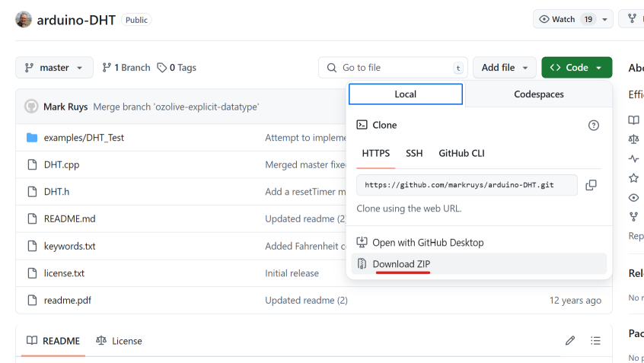Choose Open with GitHub Desktop
Image resolution: width=644 pixels, height=363 pixels.
coord(427,243)
